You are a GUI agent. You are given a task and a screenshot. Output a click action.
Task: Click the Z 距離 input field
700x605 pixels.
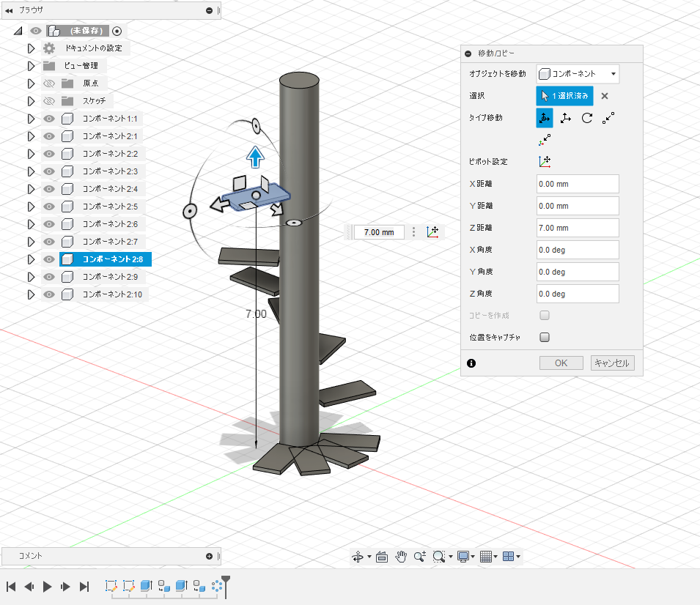pyautogui.click(x=578, y=228)
